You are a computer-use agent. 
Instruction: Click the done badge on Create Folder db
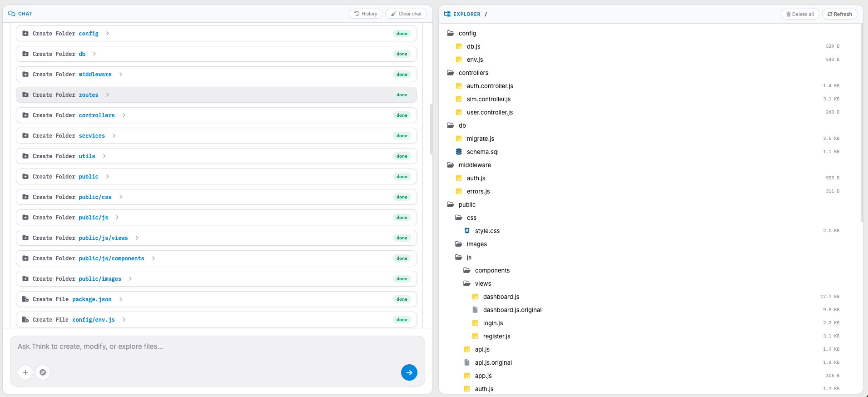click(x=402, y=54)
